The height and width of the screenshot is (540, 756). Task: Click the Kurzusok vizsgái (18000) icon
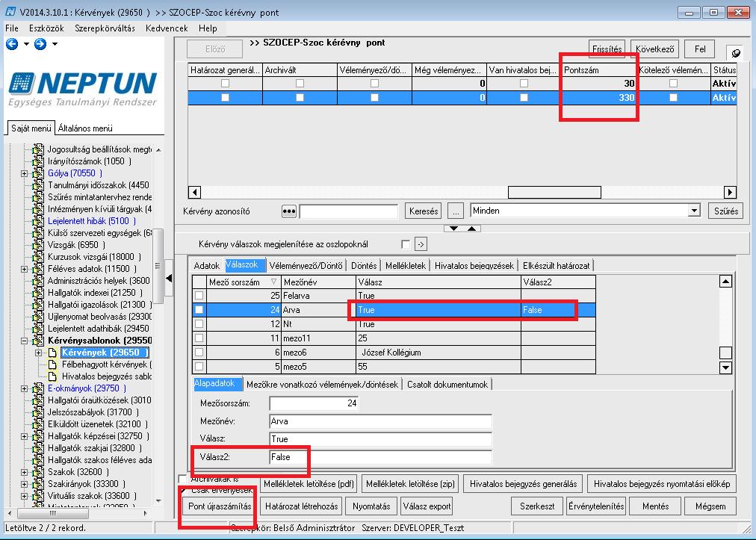point(38,256)
